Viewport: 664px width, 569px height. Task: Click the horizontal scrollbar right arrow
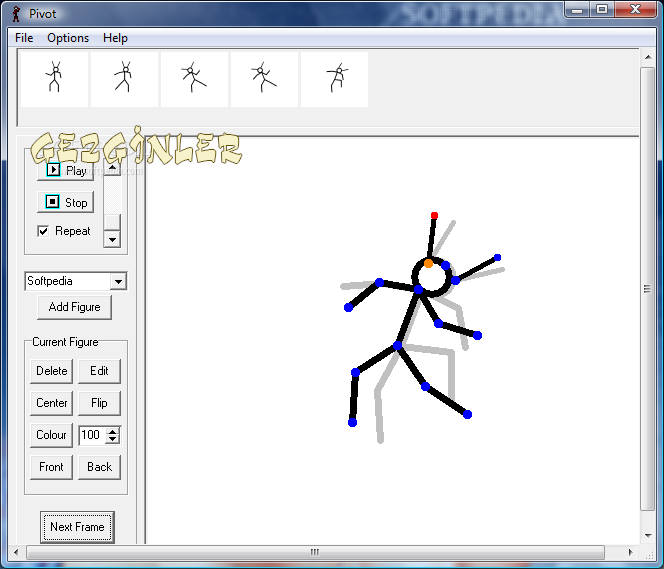[x=631, y=552]
